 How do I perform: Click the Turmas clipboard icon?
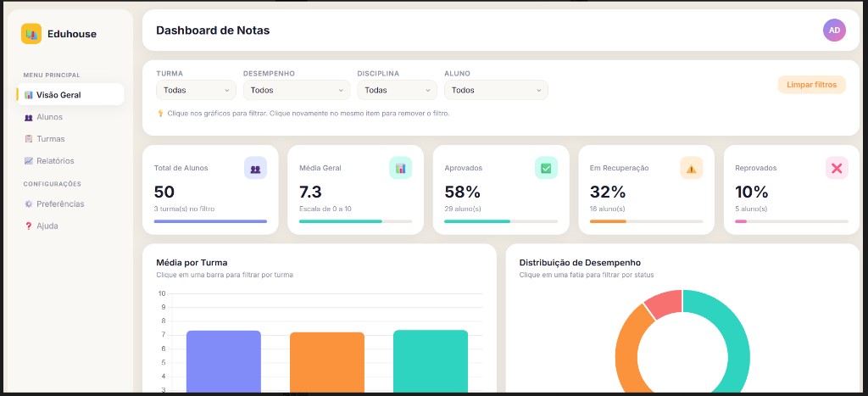tap(29, 139)
